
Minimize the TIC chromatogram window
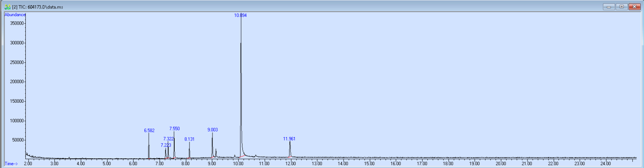(609, 7)
